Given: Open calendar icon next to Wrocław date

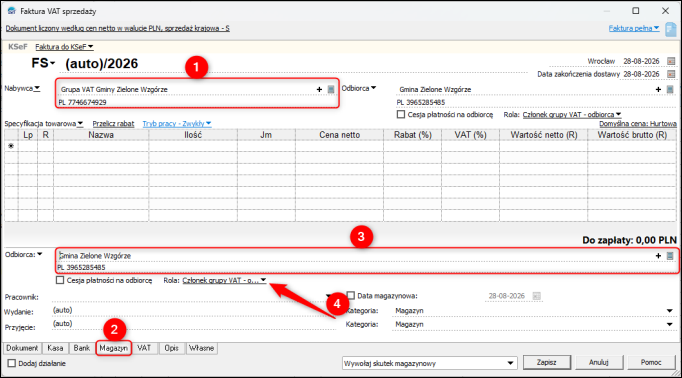Looking at the screenshot, I should [671, 61].
